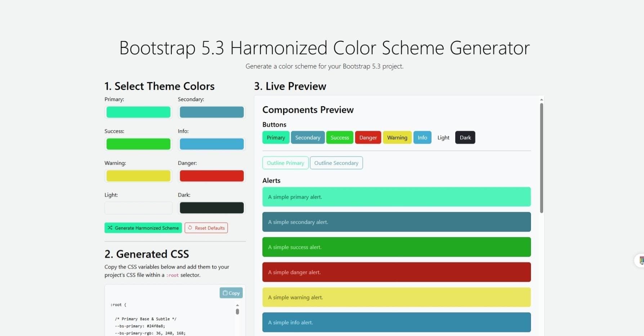Open the Success color picker swatch
This screenshot has width=644, height=336.
(x=138, y=144)
